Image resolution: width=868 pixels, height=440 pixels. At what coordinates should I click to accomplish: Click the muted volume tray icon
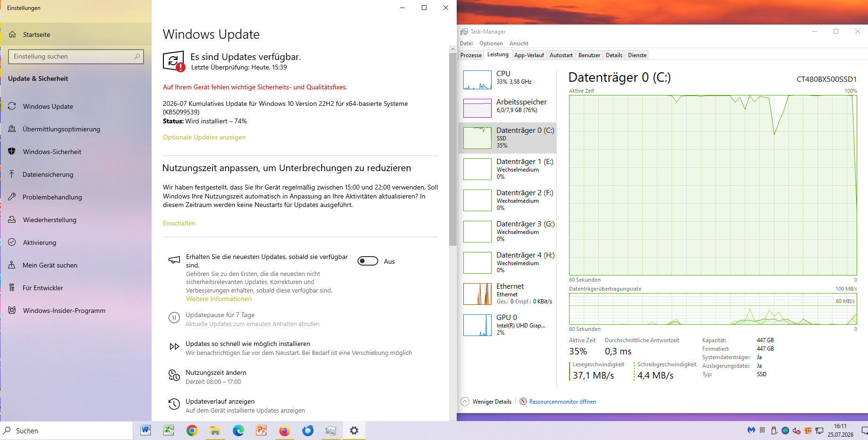pos(796,431)
